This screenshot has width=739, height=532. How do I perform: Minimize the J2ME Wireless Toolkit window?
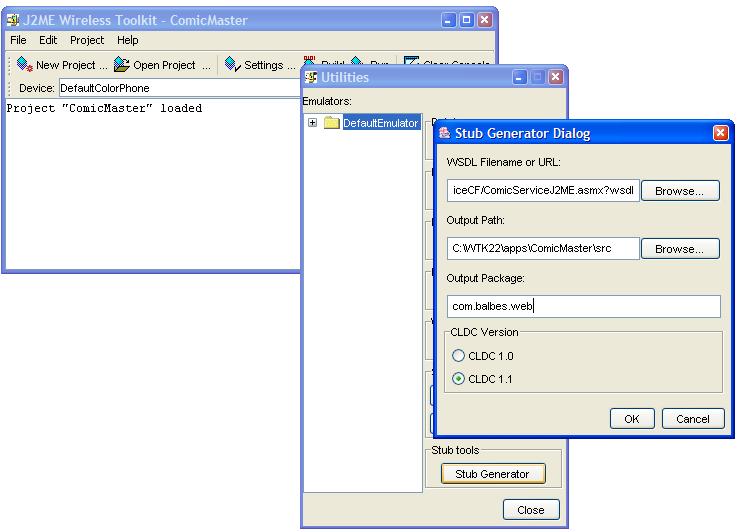click(448, 20)
